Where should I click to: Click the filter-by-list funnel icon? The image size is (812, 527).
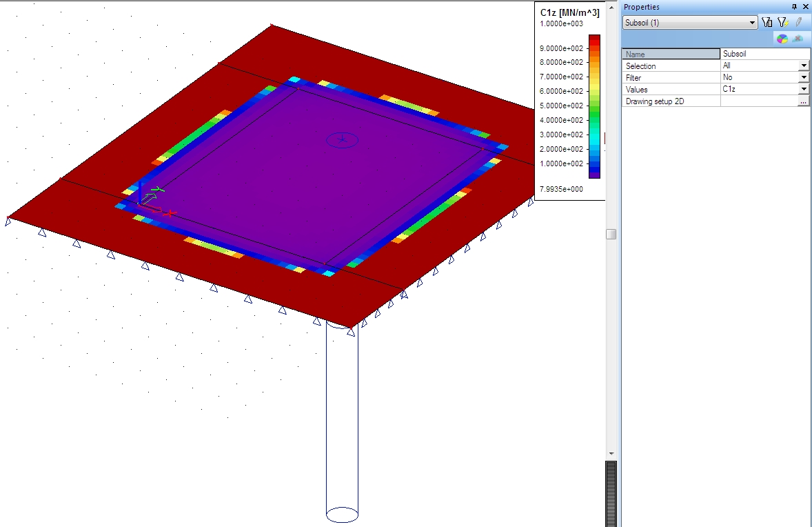tap(767, 23)
